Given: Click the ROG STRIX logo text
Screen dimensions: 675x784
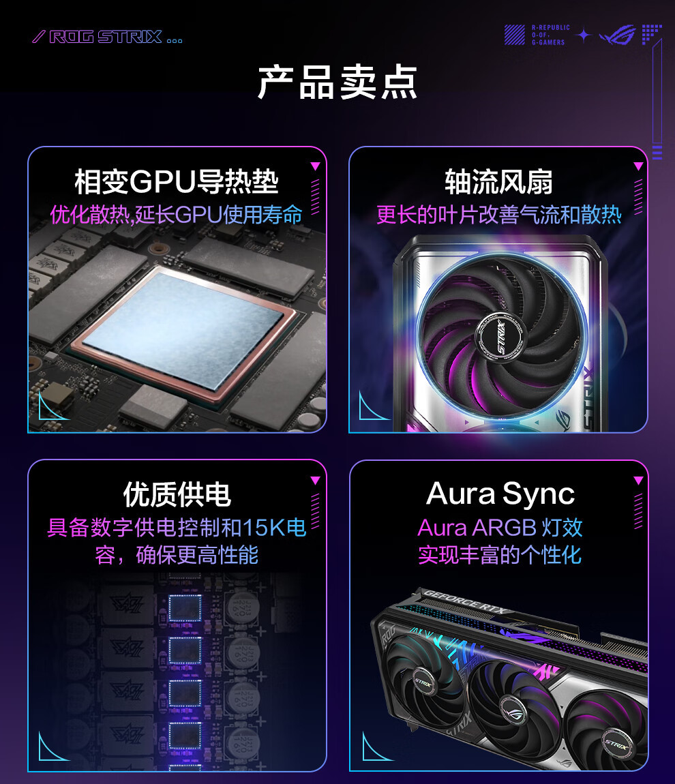Looking at the screenshot, I should click(x=106, y=37).
